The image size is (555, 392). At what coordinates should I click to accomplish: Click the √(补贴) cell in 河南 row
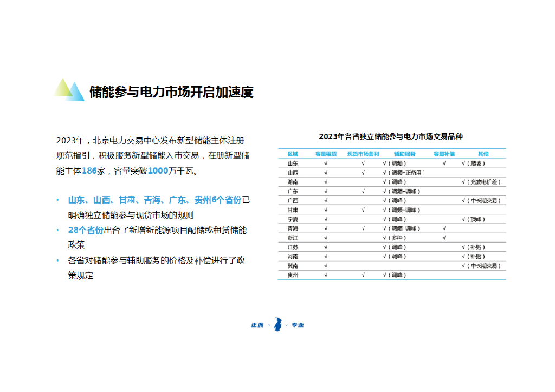(x=473, y=256)
